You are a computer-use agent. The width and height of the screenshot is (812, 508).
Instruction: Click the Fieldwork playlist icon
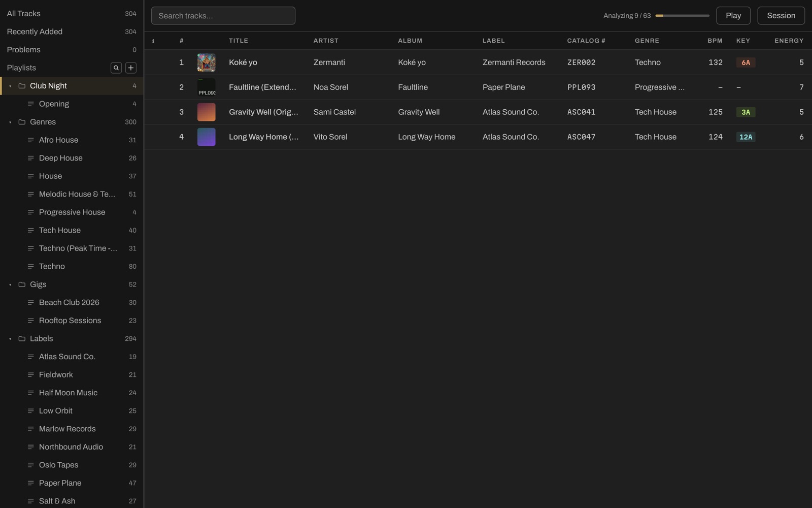pyautogui.click(x=31, y=375)
